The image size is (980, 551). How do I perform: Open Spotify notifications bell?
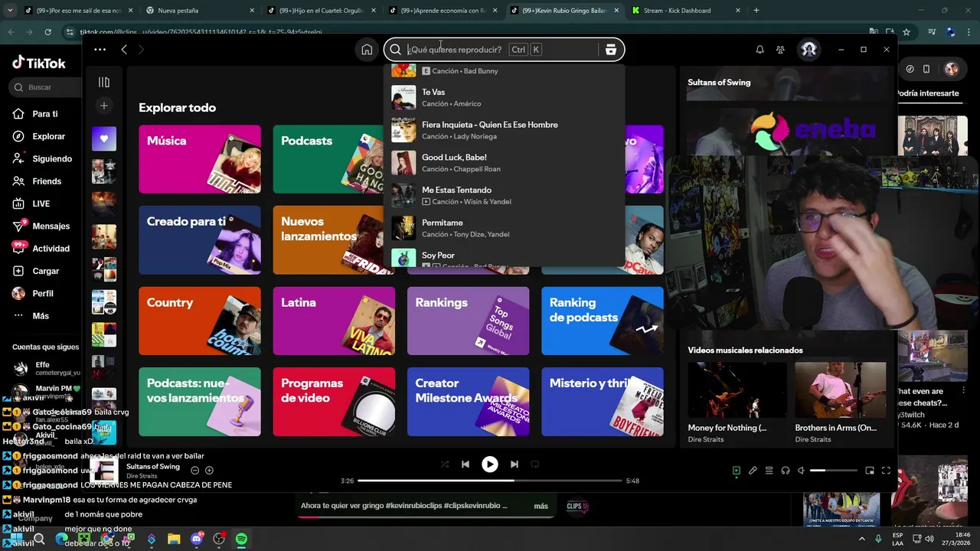(x=759, y=50)
